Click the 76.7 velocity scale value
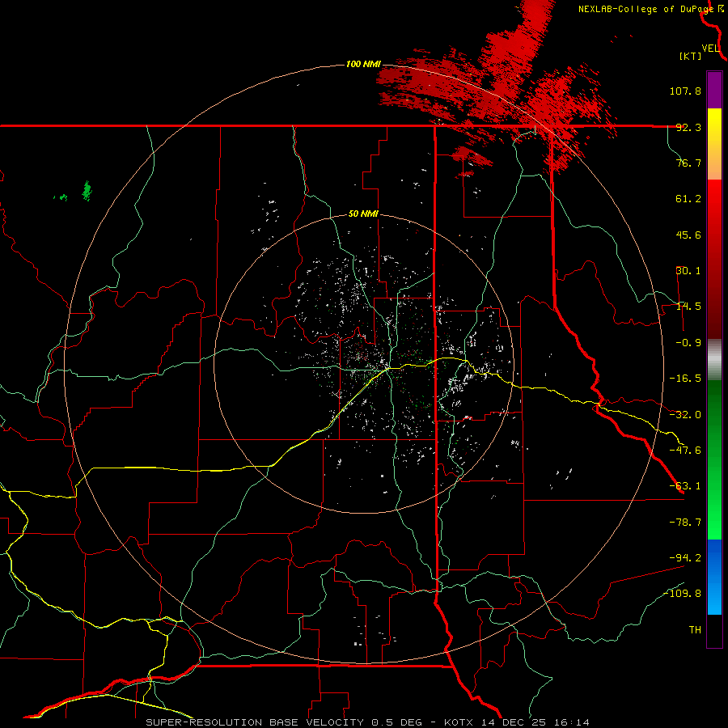The width and height of the screenshot is (728, 728). pyautogui.click(x=688, y=163)
